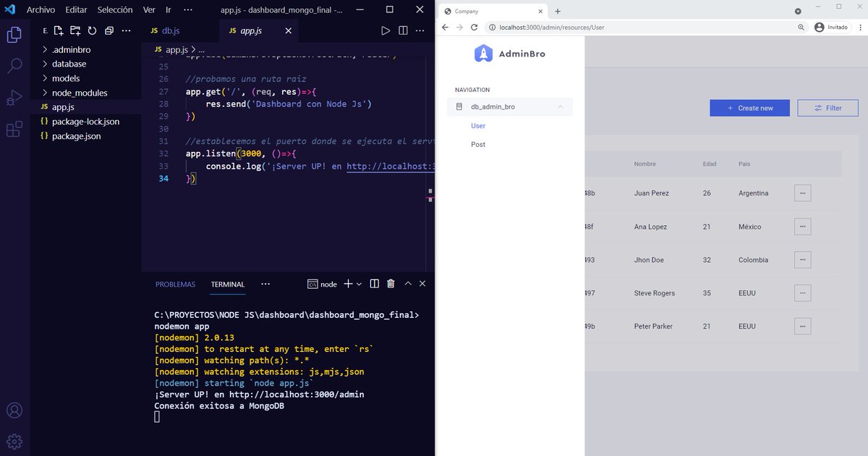Show hidden menu items via the title bar ellipsis
Screen dimensions: 868x456
[x=188, y=10]
